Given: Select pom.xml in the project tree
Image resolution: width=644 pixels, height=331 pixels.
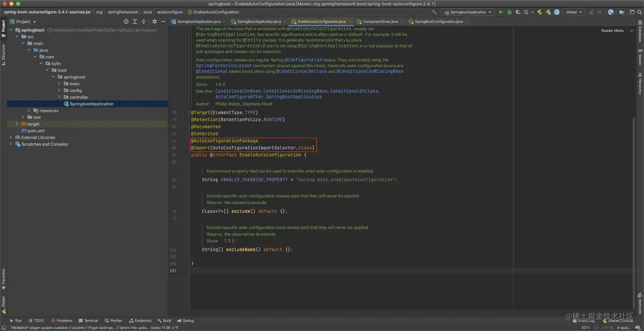Looking at the screenshot, I should (x=32, y=131).
